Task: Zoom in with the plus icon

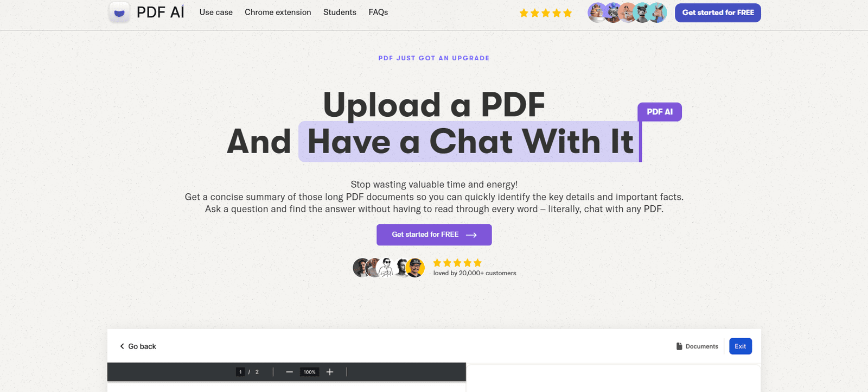Action: (330, 372)
